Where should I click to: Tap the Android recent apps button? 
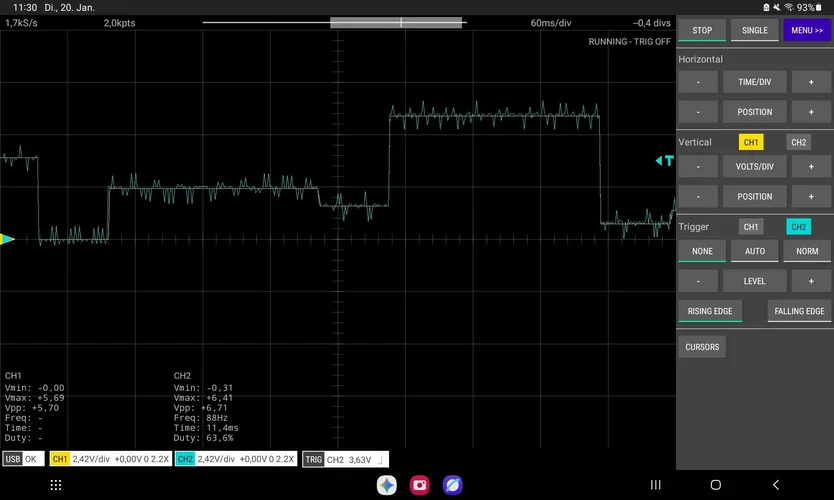(656, 485)
